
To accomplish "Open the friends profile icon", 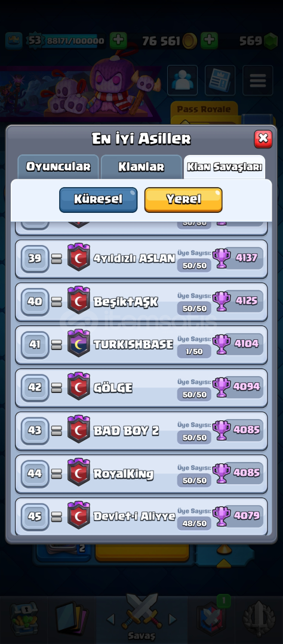I will click(182, 80).
